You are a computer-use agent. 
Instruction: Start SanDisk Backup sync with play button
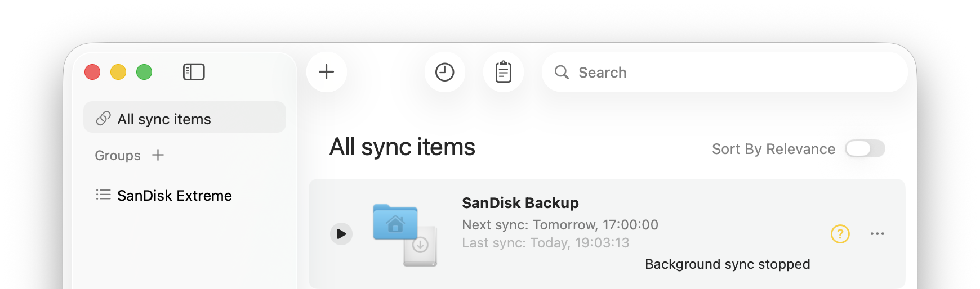click(341, 234)
